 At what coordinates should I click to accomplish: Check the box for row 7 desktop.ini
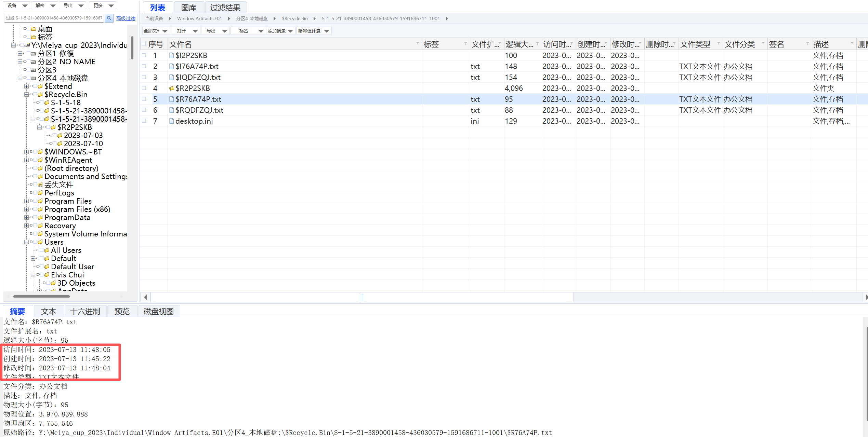[144, 121]
